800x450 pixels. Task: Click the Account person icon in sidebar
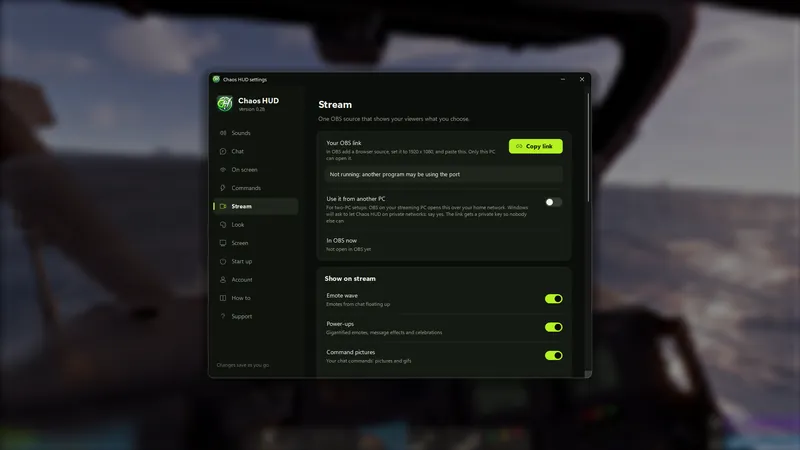[x=223, y=280]
